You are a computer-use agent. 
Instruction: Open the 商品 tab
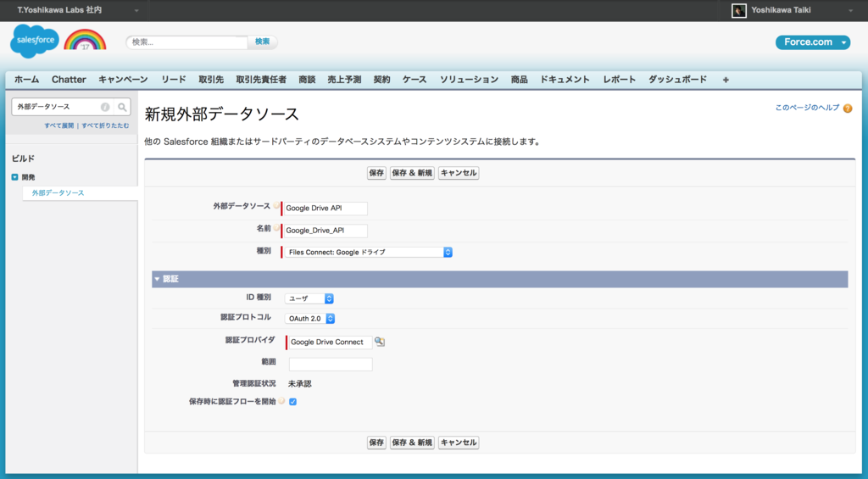(x=520, y=80)
